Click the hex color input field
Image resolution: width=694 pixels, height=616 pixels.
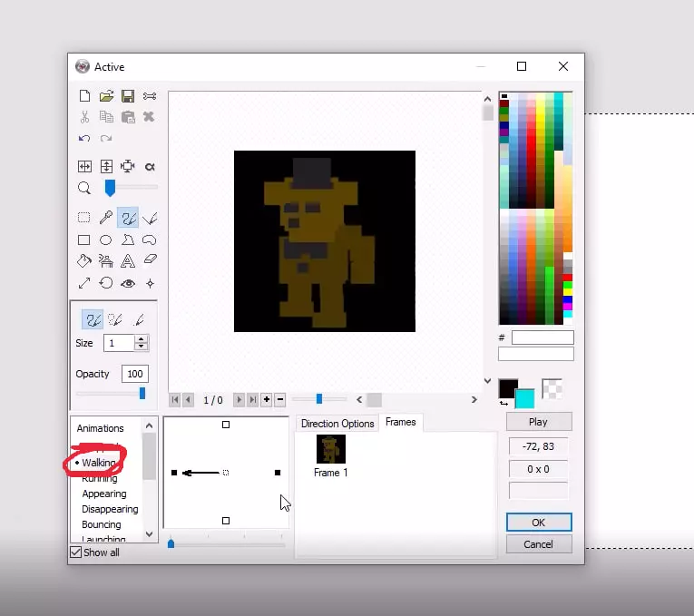tap(542, 337)
